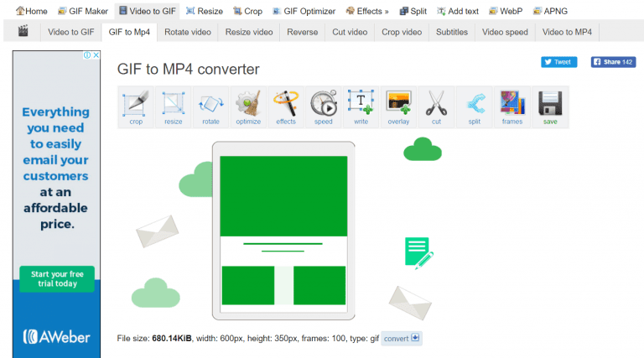Switch to Resize video tab
The height and width of the screenshot is (358, 644).
249,32
